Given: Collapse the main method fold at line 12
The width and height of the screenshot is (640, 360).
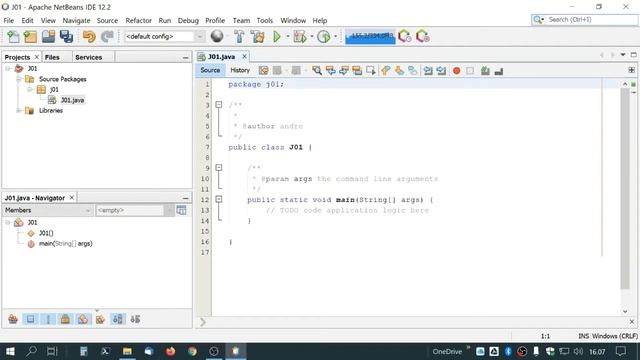Looking at the screenshot, I should [x=219, y=200].
